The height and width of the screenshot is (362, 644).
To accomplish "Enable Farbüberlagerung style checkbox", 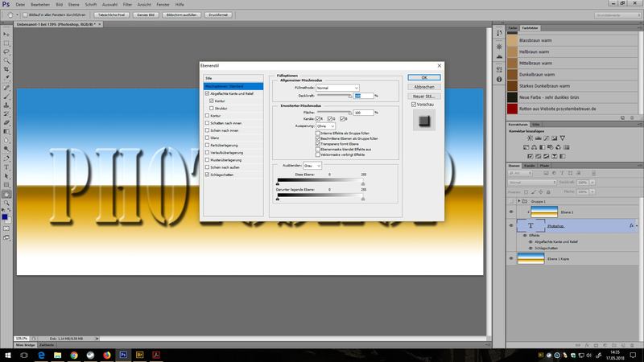I will click(x=208, y=146).
